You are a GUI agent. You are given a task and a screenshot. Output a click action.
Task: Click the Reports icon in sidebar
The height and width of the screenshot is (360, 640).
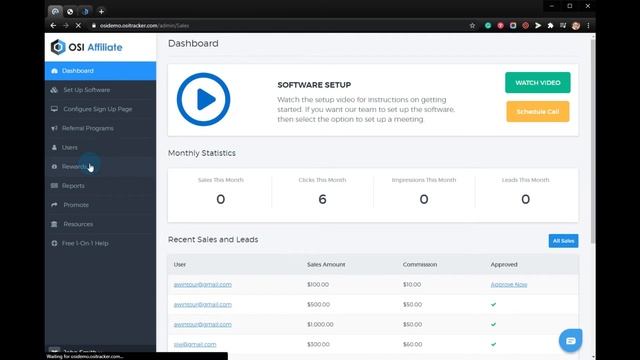[54, 186]
